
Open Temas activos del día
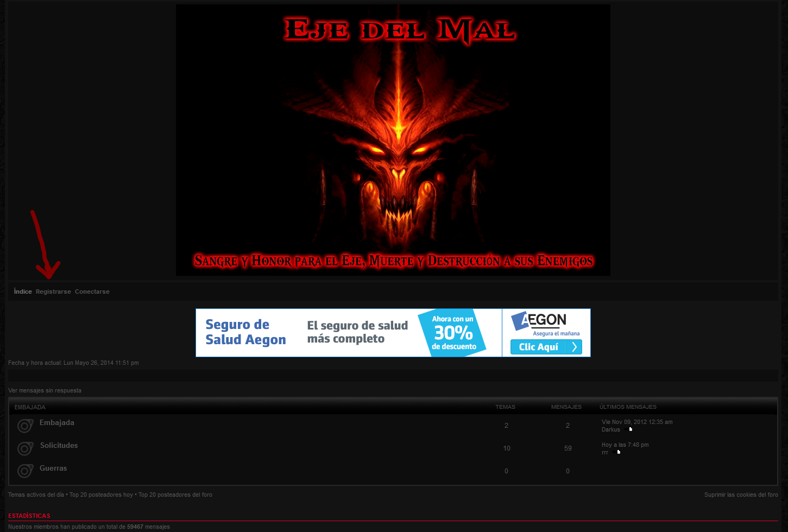36,495
